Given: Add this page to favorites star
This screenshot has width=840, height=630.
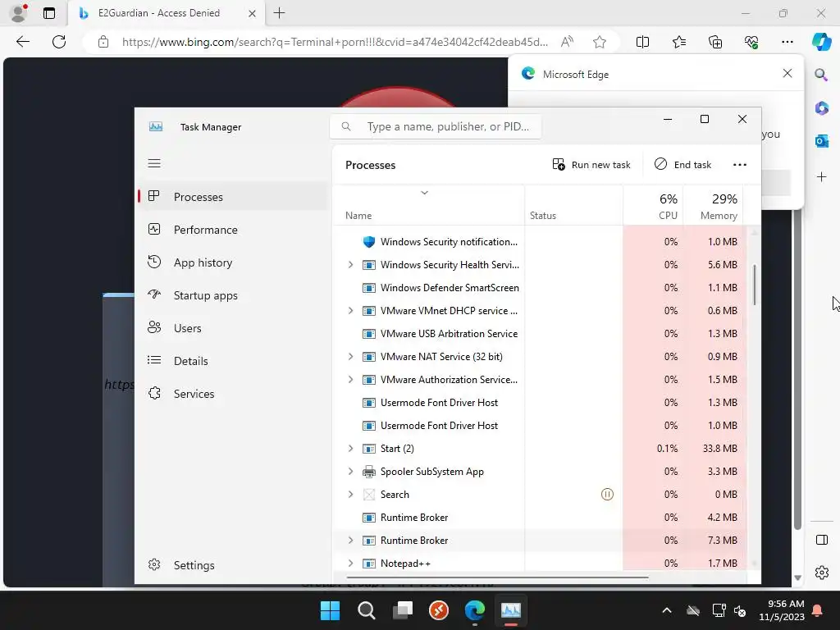Looking at the screenshot, I should coord(600,42).
